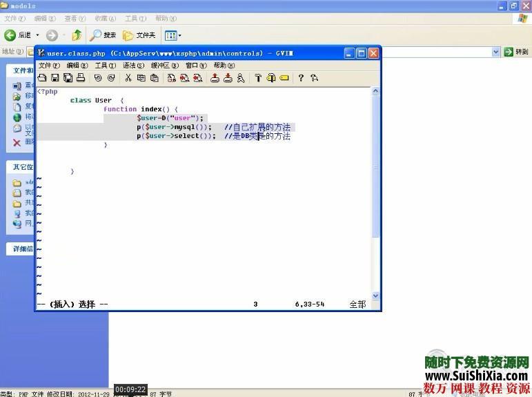532x397 pixels.
Task: Expand the back button history arrow
Action: click(37, 35)
